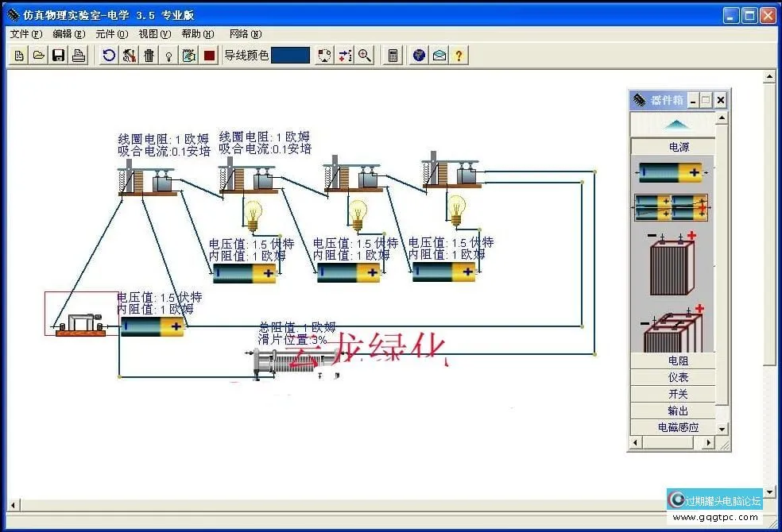
Task: Open the 元件 menu
Action: [110, 34]
